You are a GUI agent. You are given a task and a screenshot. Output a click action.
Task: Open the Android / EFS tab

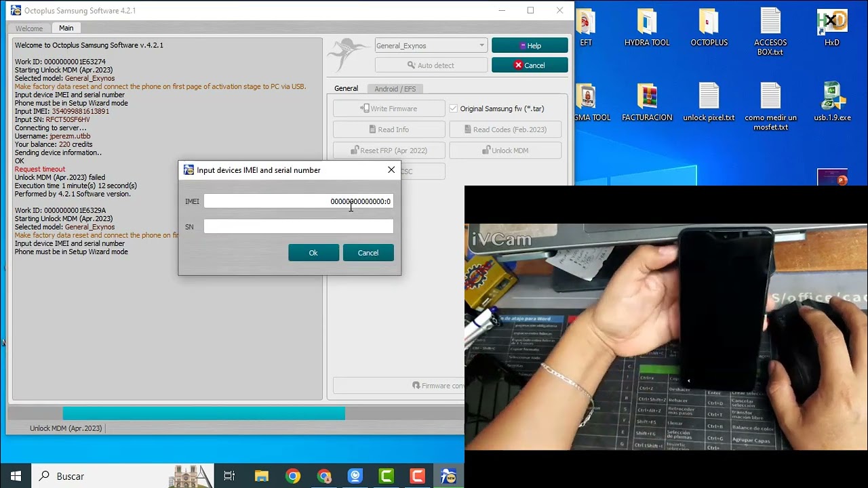click(395, 89)
